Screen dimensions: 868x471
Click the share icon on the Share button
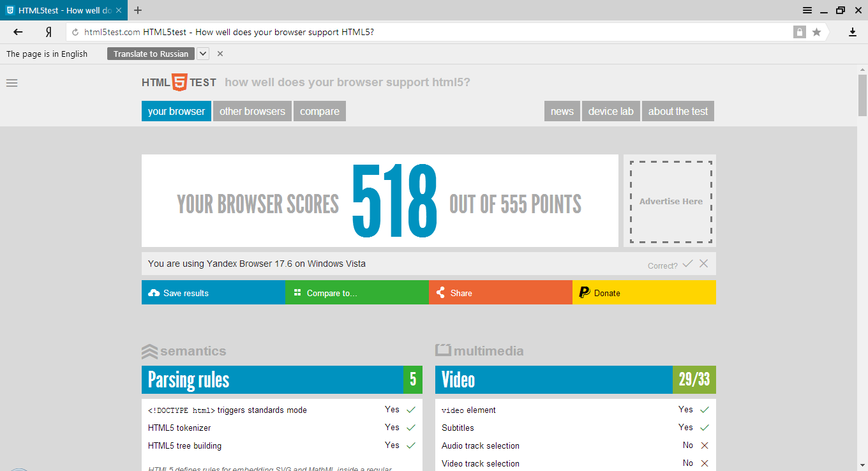[440, 292]
